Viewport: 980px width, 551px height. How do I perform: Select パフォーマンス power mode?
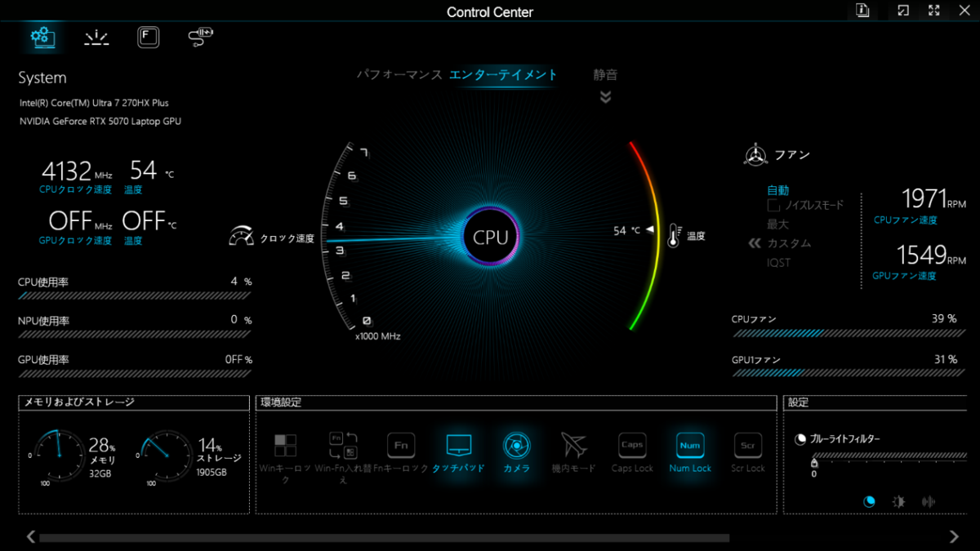click(399, 74)
